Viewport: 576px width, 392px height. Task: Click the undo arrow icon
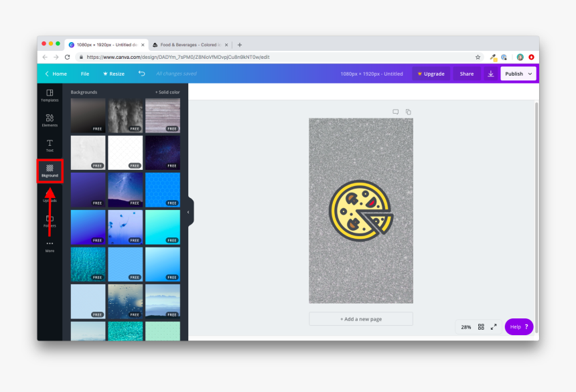(x=141, y=74)
